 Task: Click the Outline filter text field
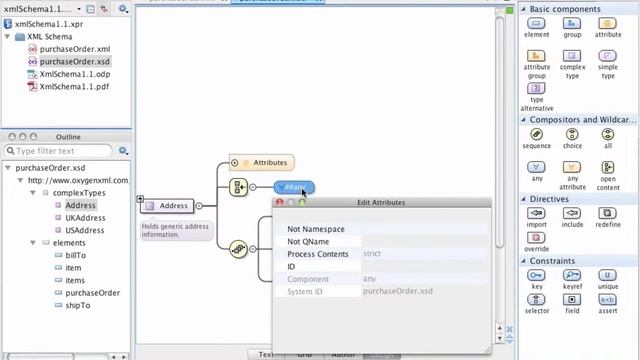click(x=58, y=151)
